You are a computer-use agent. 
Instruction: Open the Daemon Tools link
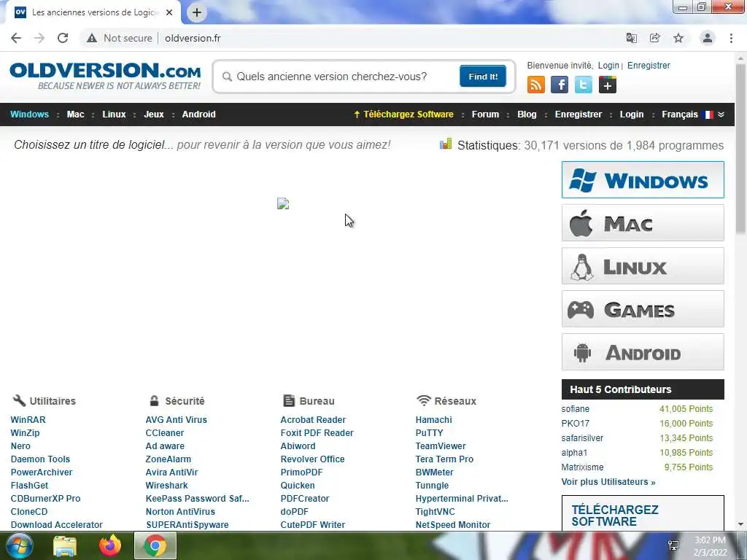point(41,459)
